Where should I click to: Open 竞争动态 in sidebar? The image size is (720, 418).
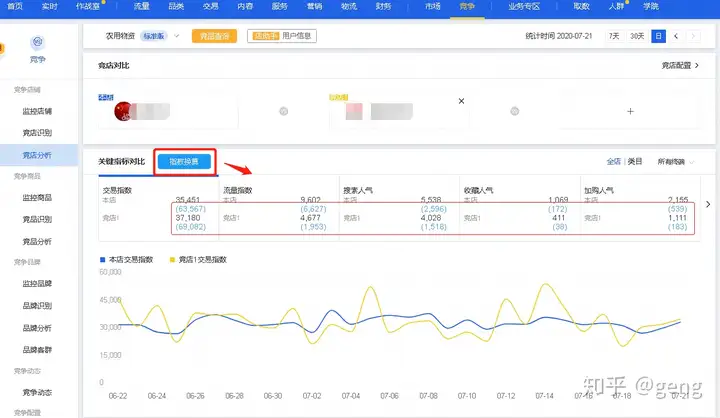[x=37, y=393]
